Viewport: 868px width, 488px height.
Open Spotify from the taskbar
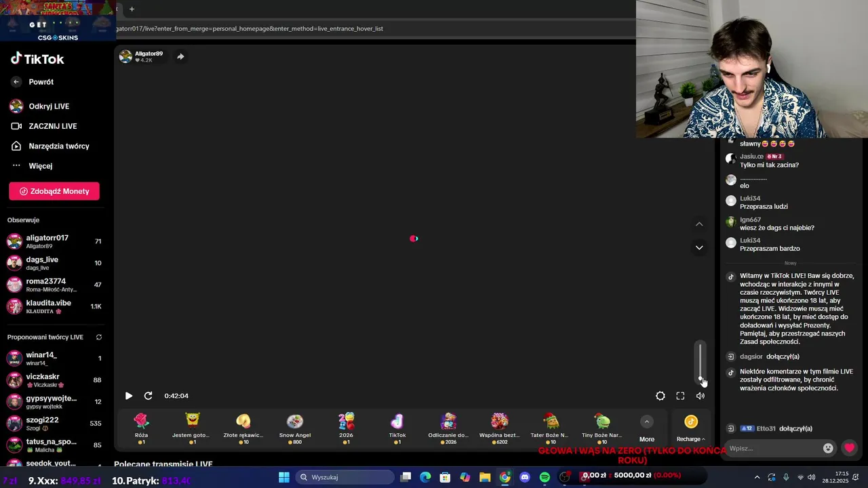point(545,477)
